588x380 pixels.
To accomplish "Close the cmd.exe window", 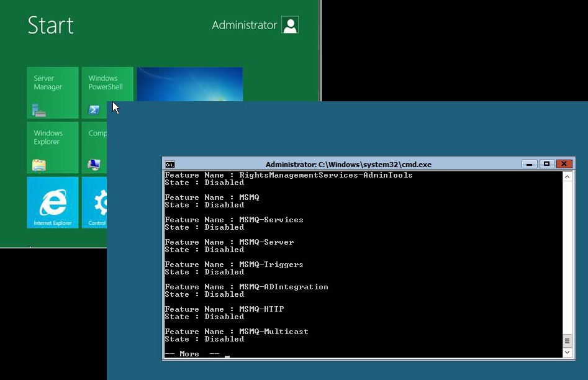I will coord(564,164).
